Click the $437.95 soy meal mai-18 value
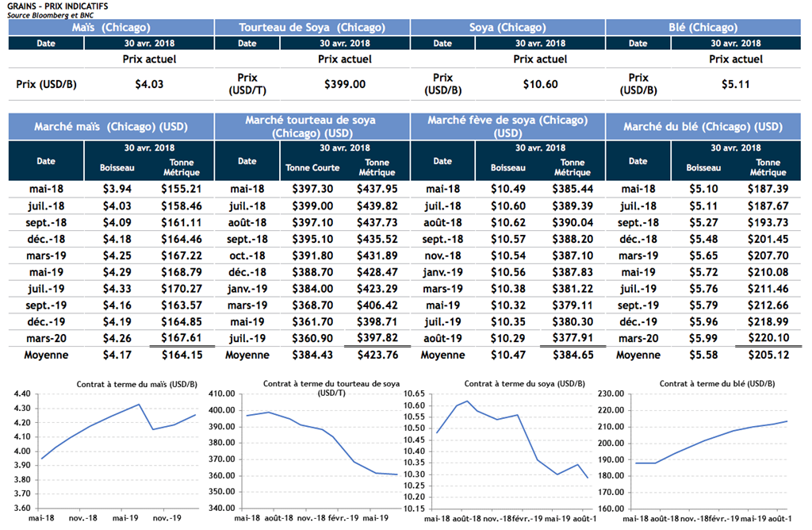This screenshot has height=530, width=812. (377, 189)
